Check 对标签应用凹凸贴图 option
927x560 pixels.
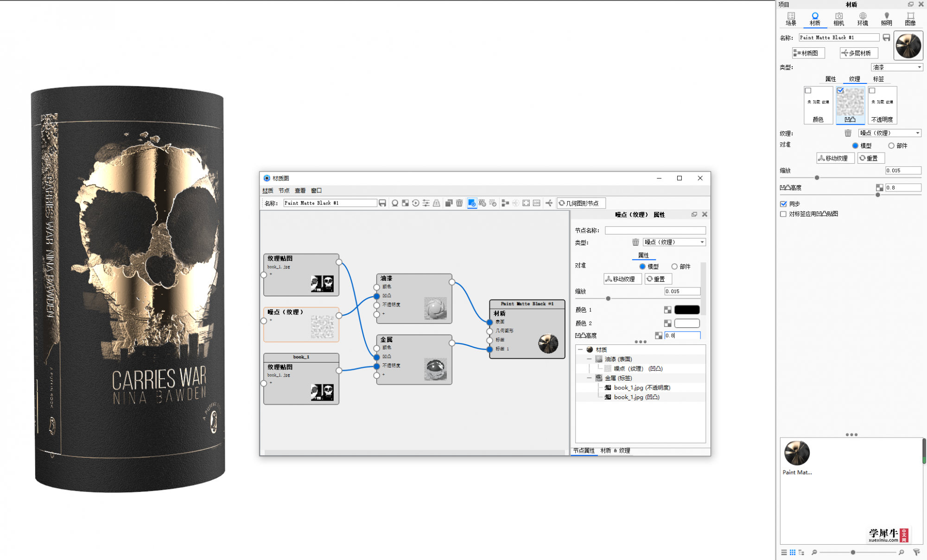tap(783, 214)
